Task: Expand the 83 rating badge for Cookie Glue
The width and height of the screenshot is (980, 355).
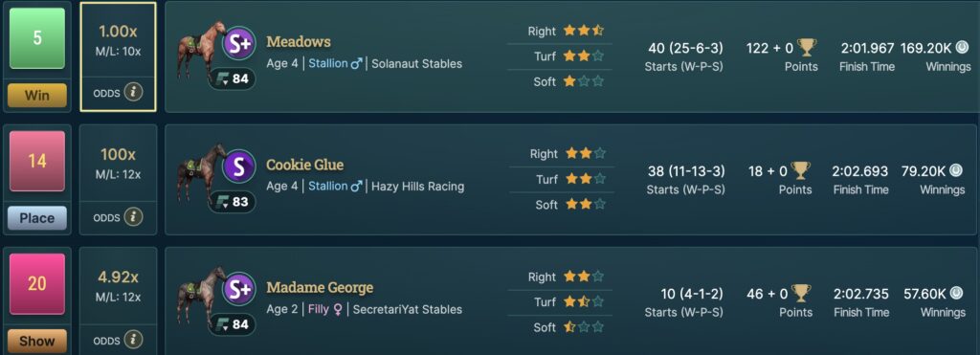Action: (232, 202)
